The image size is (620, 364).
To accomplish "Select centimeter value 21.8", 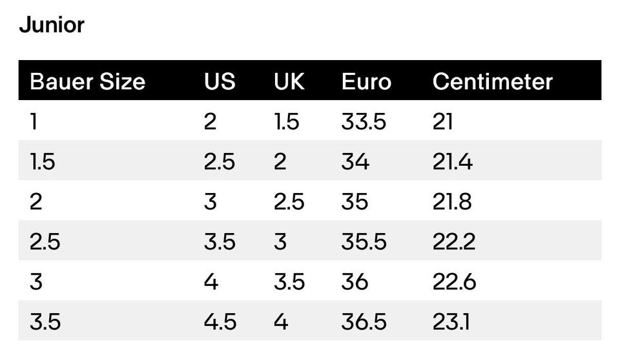I will click(x=452, y=201).
